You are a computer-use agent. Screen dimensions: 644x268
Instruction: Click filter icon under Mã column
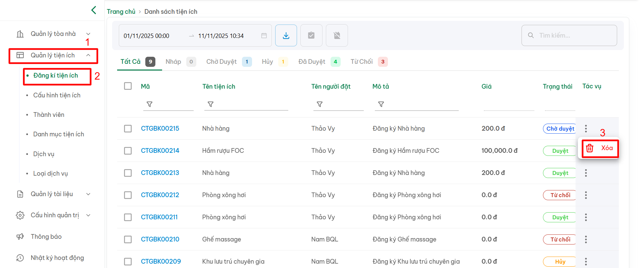coord(150,104)
